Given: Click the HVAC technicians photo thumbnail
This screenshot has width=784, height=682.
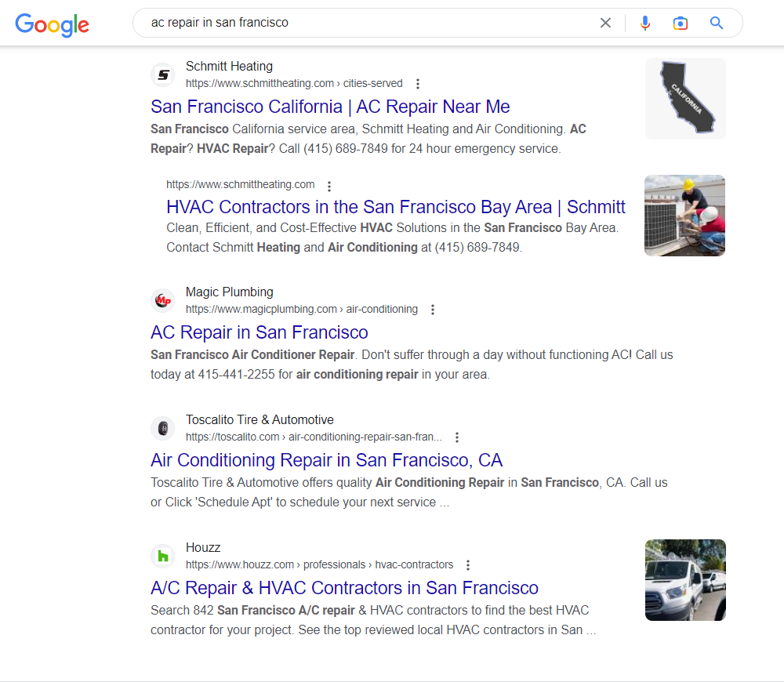Looking at the screenshot, I should pos(685,216).
